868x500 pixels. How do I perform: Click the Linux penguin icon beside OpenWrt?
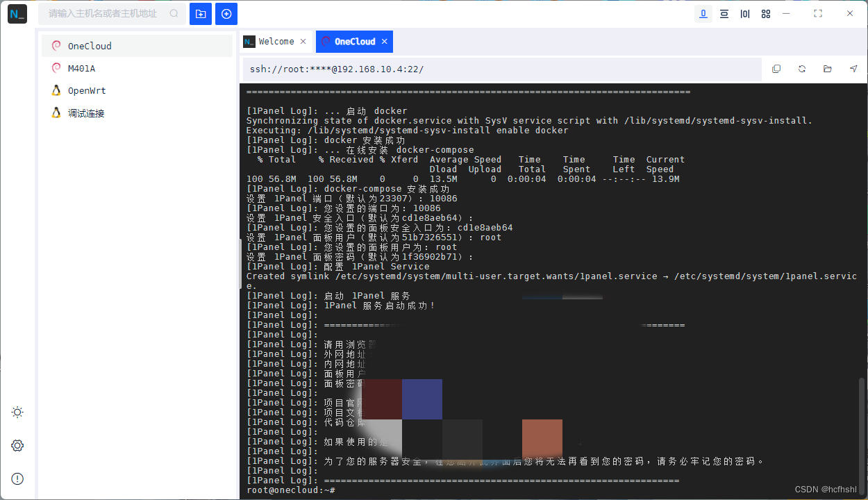click(56, 90)
